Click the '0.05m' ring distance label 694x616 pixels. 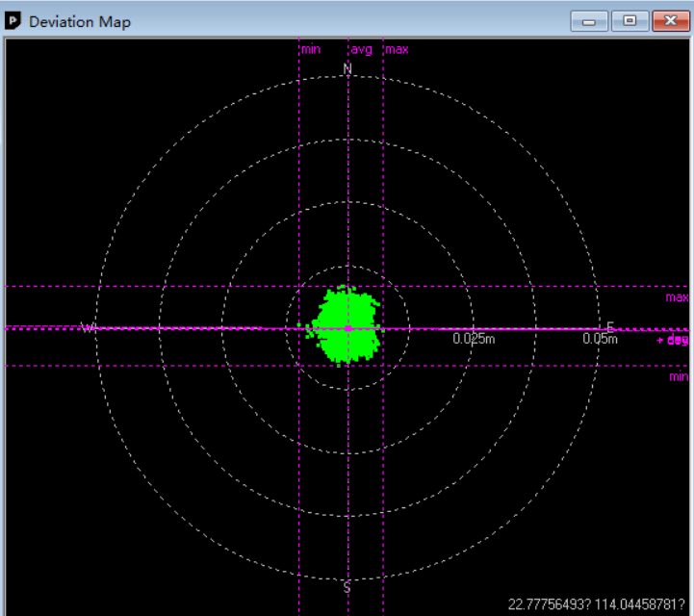point(600,339)
